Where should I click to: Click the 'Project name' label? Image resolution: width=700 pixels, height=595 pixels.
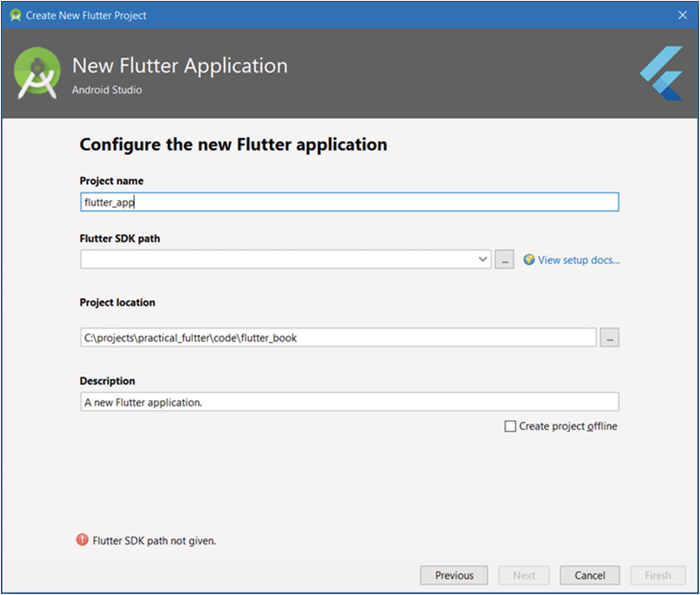point(112,181)
